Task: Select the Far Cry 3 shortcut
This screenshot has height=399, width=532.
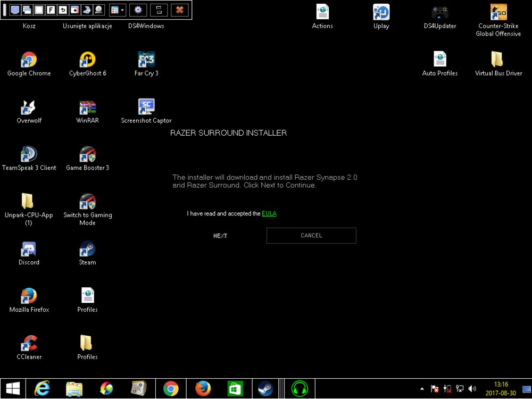Action: point(146,64)
